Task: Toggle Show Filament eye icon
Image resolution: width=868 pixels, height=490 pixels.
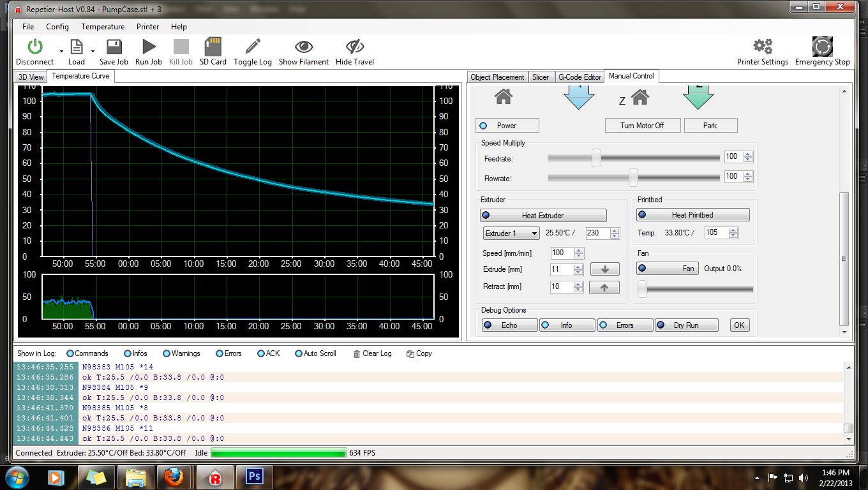Action: pos(304,47)
